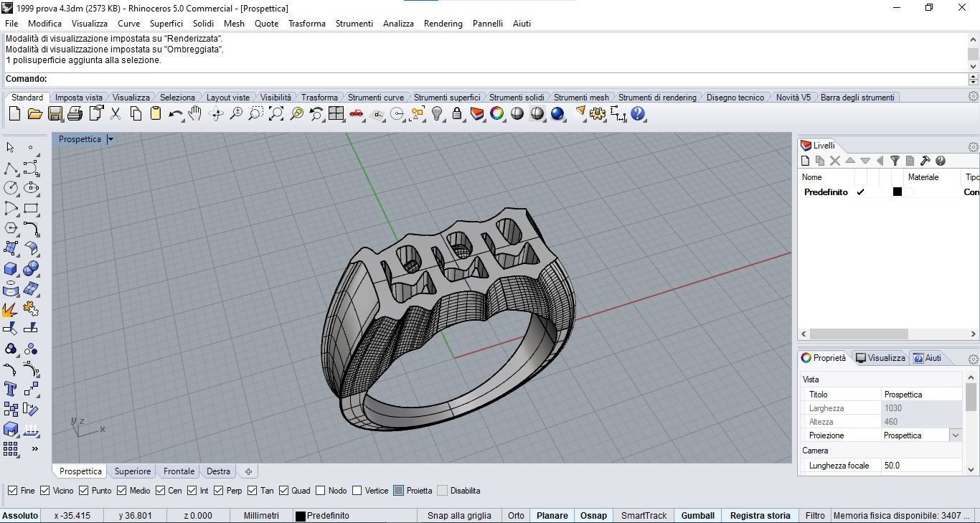980x523 pixels.
Task: Click the black color swatch of Predefinito layer
Action: tap(897, 192)
